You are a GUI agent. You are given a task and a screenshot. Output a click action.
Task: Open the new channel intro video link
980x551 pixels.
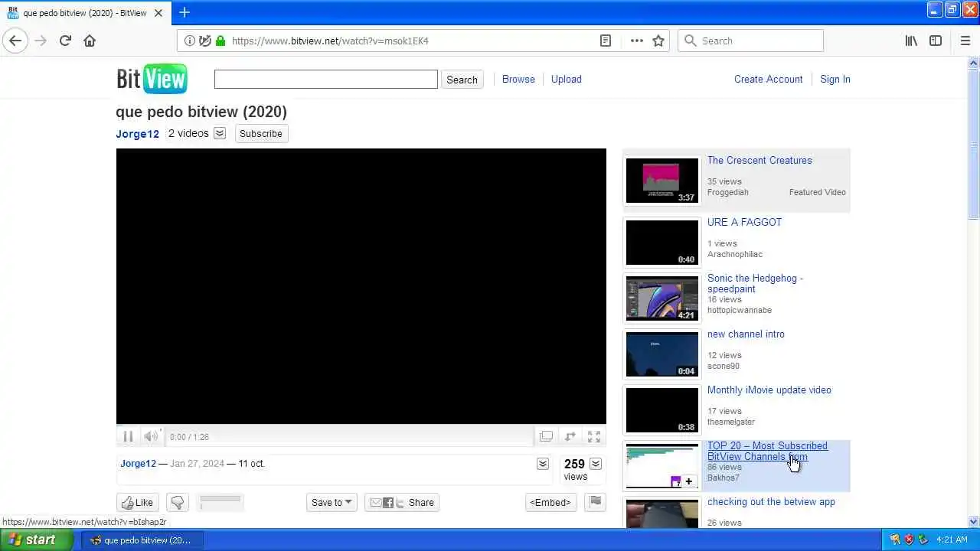coord(746,334)
